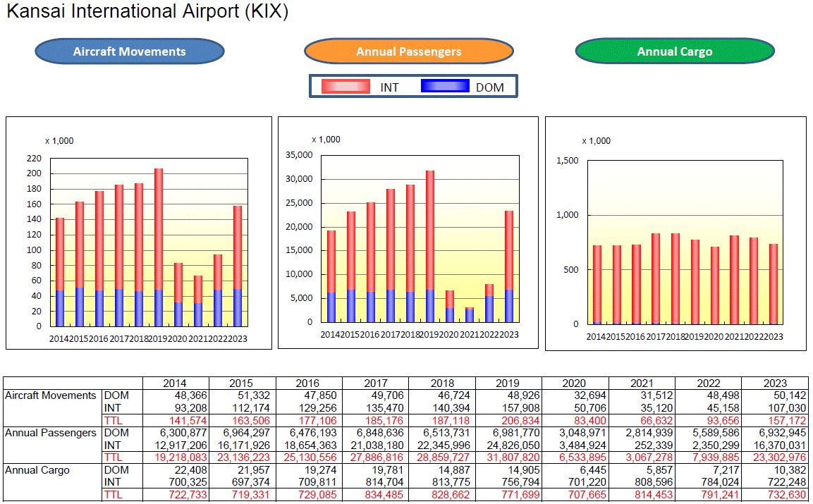813x504 pixels.
Task: Click the 2020 bar in Annual Cargo chart
Action: click(x=715, y=285)
